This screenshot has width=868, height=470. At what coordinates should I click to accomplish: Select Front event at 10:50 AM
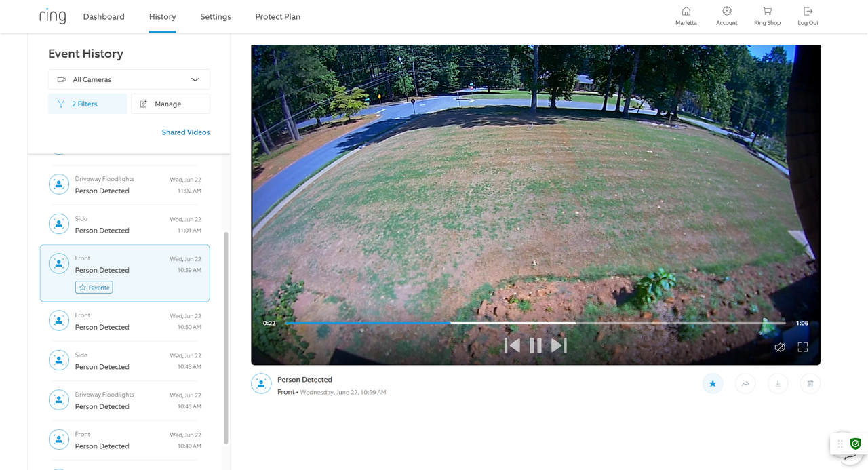point(125,321)
